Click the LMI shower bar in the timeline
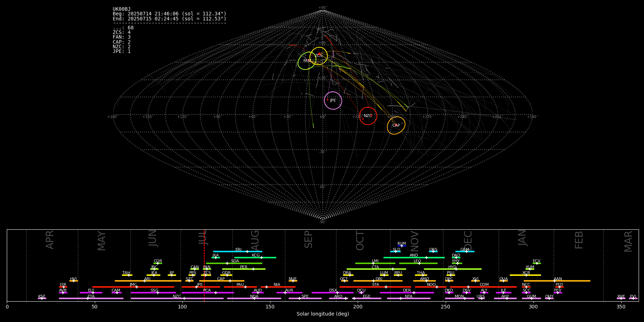Viewport: 644px width, 322px height. click(375, 263)
